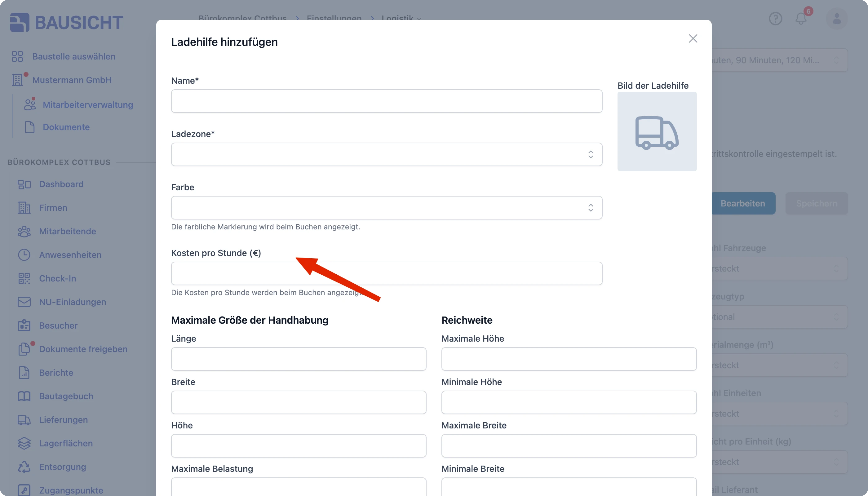Click the Maximale Höhe input field
The width and height of the screenshot is (868, 496).
(569, 359)
